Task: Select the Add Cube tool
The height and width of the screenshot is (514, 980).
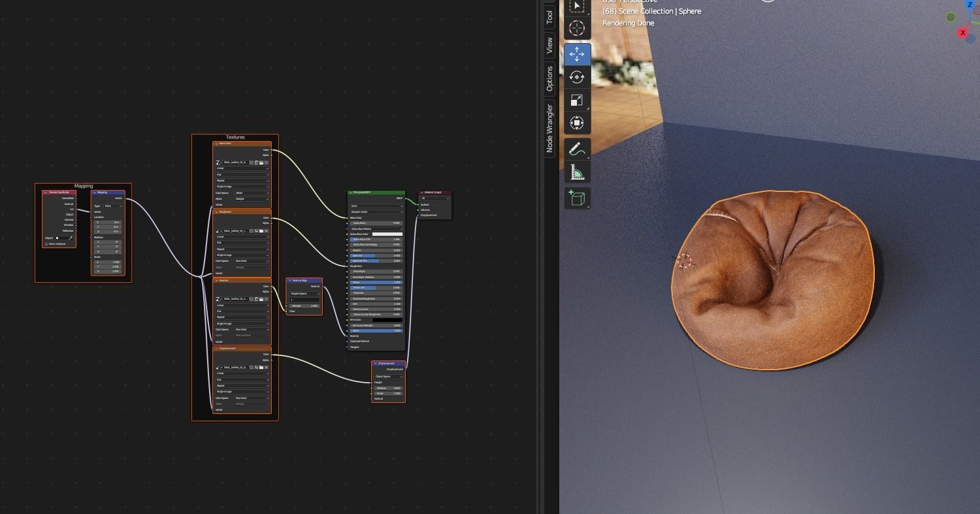Action: 577,198
